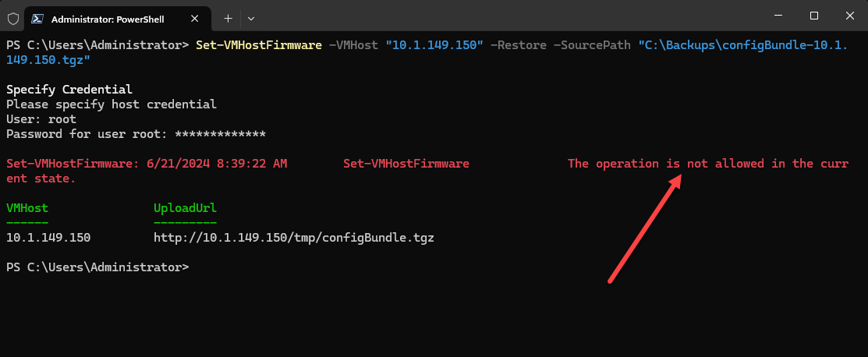Click the PowerShell icon on the tab
This screenshot has height=357, width=868.
tap(37, 17)
